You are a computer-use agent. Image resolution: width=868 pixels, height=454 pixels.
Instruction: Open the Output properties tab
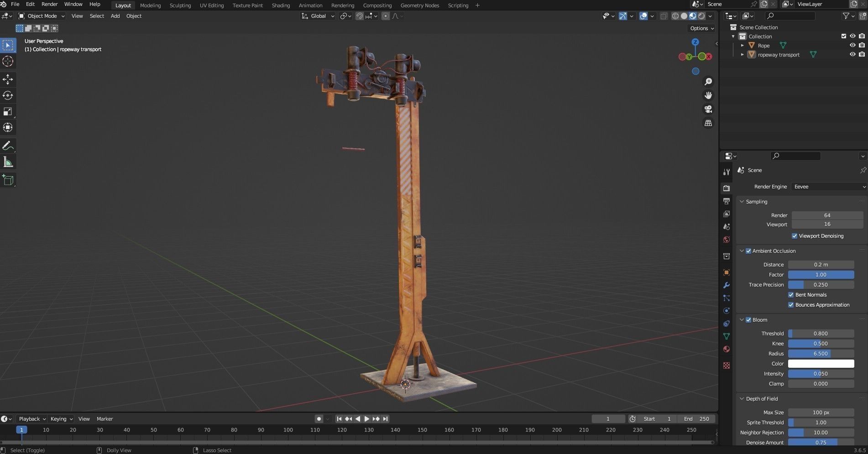coord(727,201)
